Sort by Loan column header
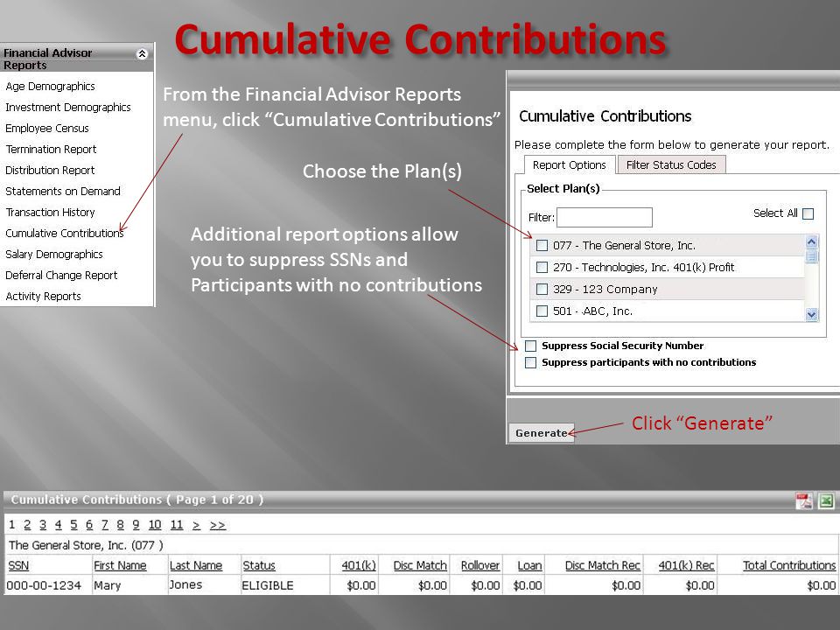 point(530,566)
